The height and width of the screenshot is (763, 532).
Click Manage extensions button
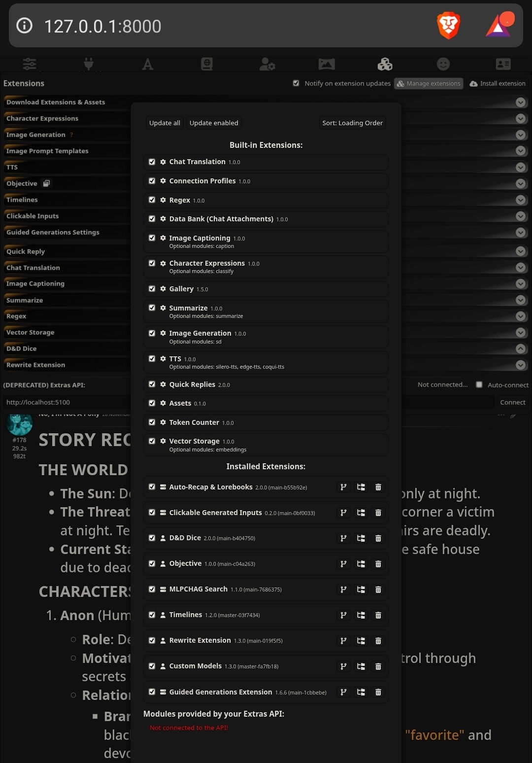[429, 83]
